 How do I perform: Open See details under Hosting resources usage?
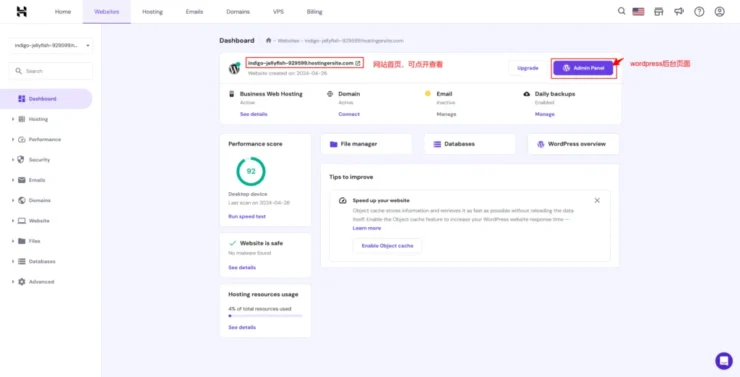coord(242,327)
